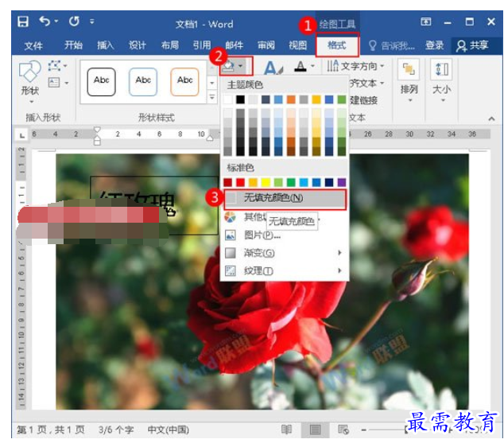Pick the gold theme color swatch

(316, 99)
